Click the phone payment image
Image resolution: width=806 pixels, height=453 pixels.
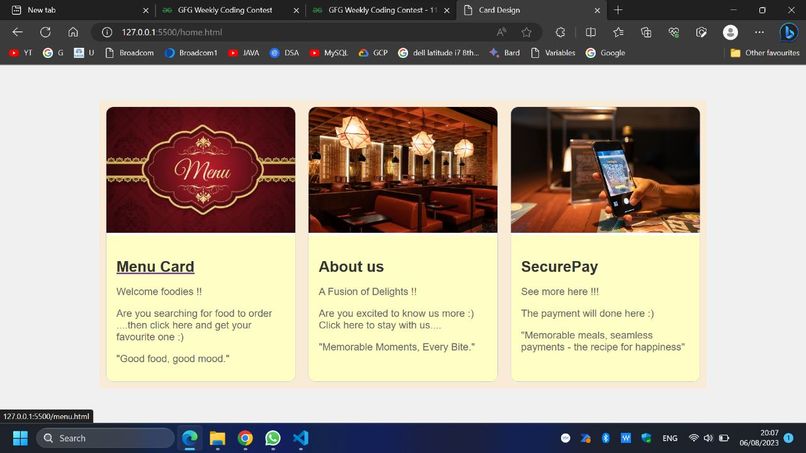(x=606, y=170)
